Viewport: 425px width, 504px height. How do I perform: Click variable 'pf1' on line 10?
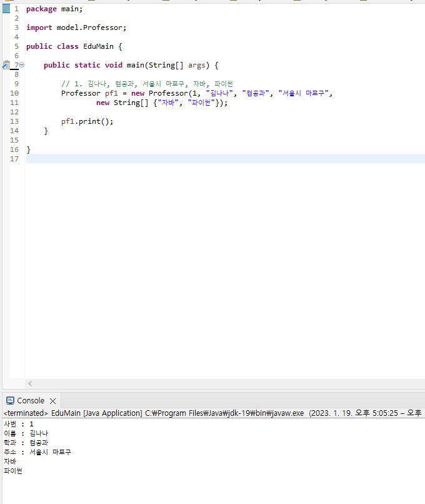[x=111, y=93]
